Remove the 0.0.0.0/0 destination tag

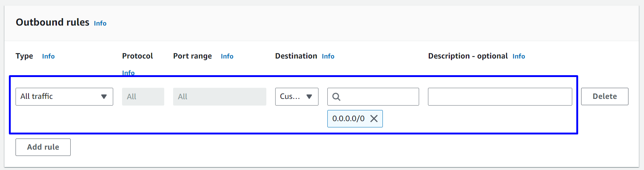pyautogui.click(x=374, y=119)
